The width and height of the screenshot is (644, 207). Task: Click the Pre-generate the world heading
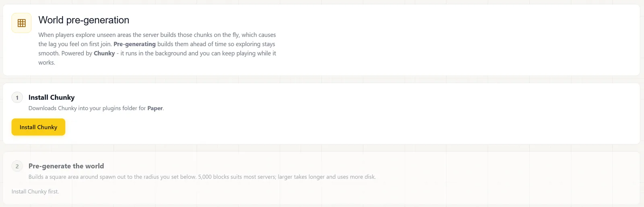[x=66, y=166]
